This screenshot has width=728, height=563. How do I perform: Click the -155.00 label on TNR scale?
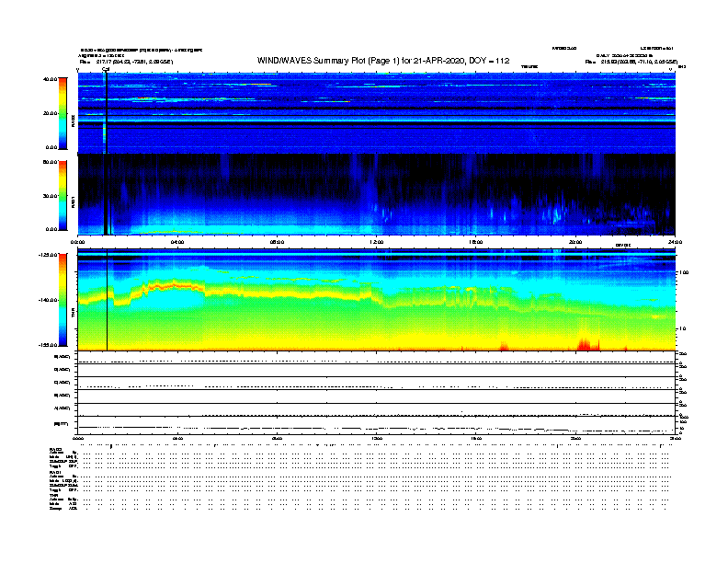tap(48, 345)
